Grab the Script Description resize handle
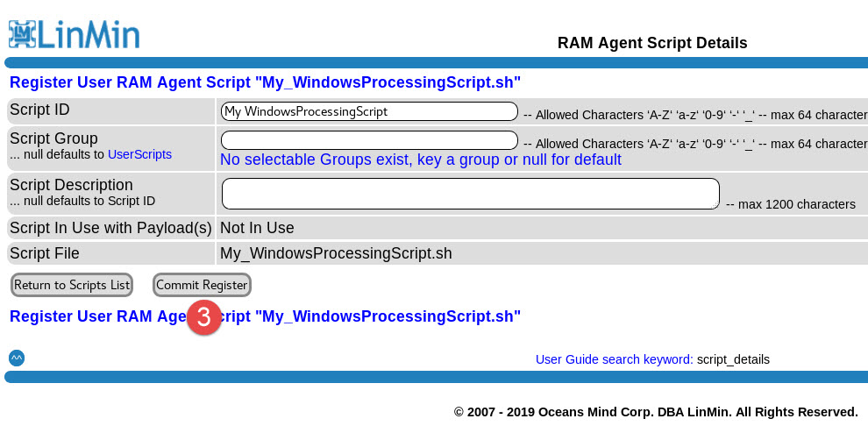This screenshot has width=868, height=433. [715, 205]
